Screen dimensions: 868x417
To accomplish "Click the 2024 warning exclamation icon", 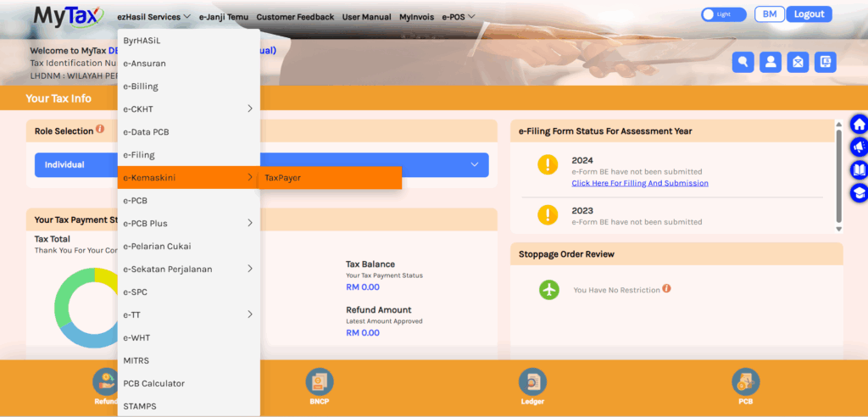I will [548, 164].
